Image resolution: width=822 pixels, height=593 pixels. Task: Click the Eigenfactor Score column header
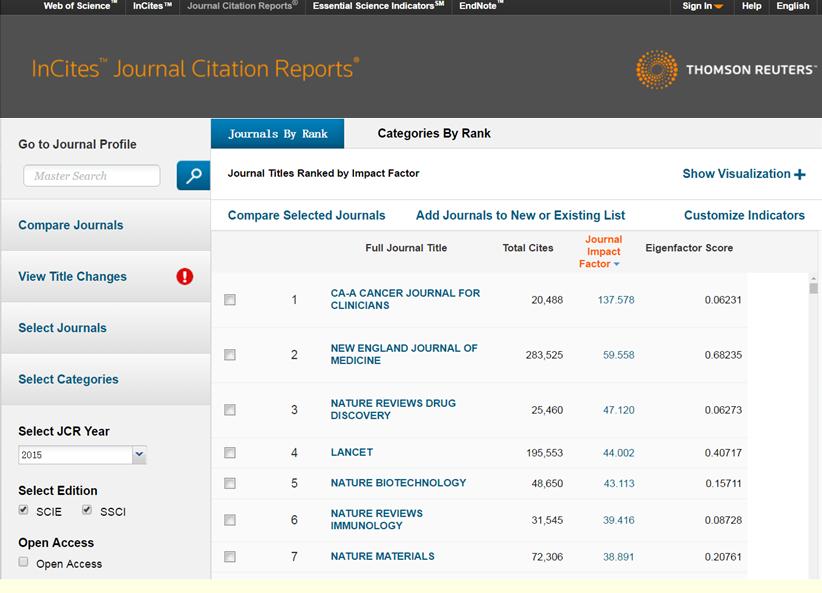[x=689, y=248]
